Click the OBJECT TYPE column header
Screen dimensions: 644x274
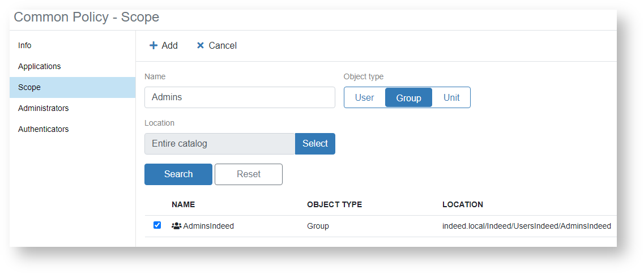click(x=334, y=204)
